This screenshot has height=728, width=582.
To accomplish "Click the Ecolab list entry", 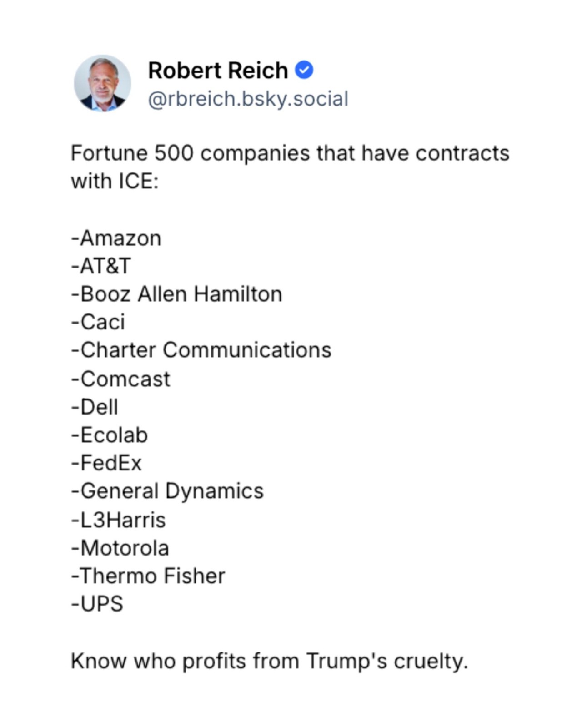I will tap(110, 435).
